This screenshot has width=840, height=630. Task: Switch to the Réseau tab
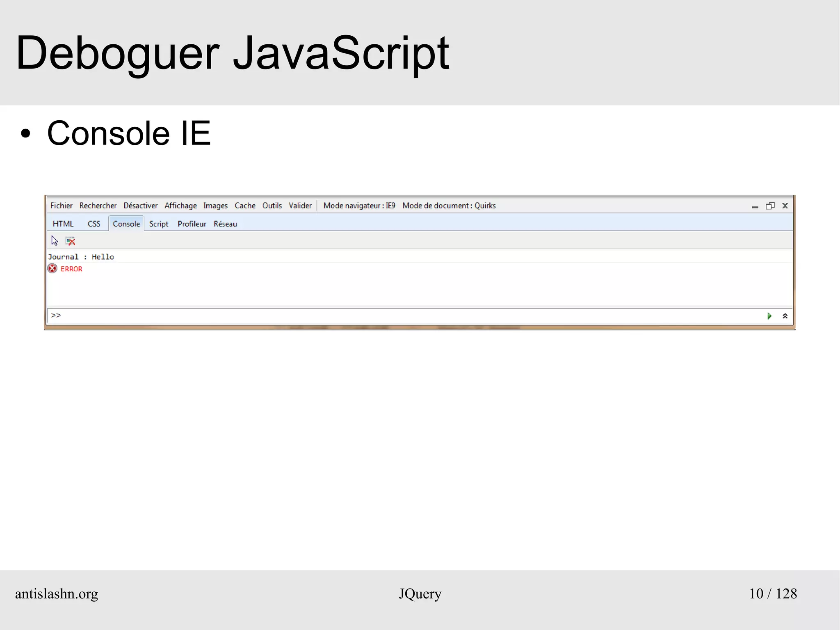[225, 224]
